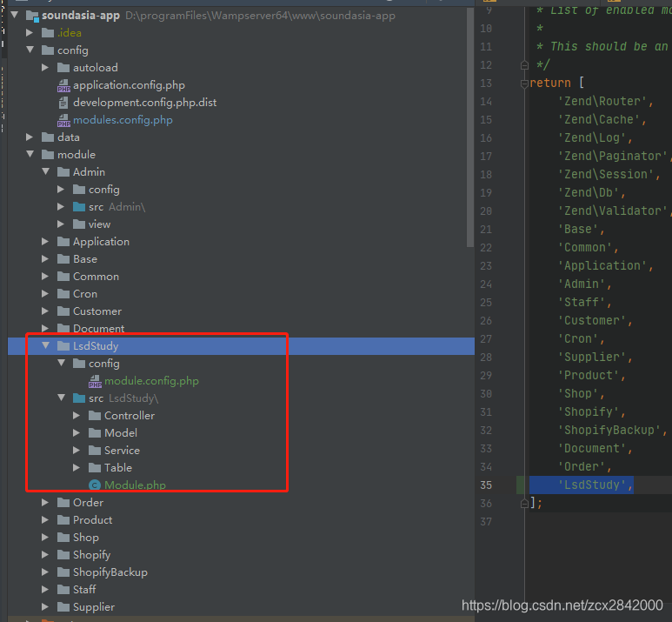Click the soundasia-app project folder icon
The width and height of the screenshot is (672, 622).
[32, 16]
